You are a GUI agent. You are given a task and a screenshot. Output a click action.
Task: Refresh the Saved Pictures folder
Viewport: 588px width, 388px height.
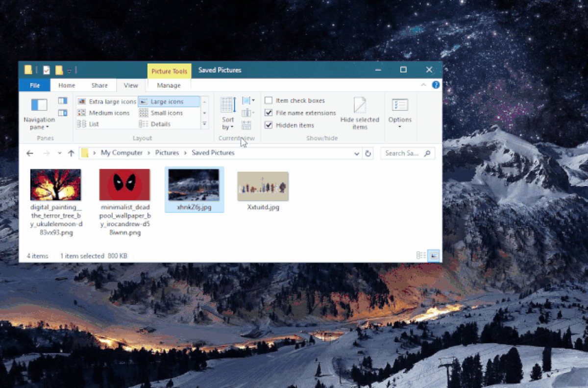tap(367, 153)
